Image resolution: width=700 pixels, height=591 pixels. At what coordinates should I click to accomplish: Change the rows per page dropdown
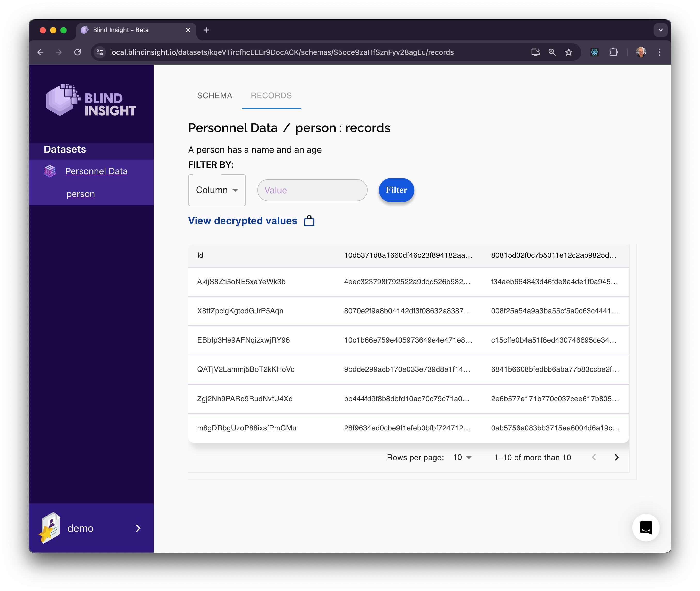point(462,458)
